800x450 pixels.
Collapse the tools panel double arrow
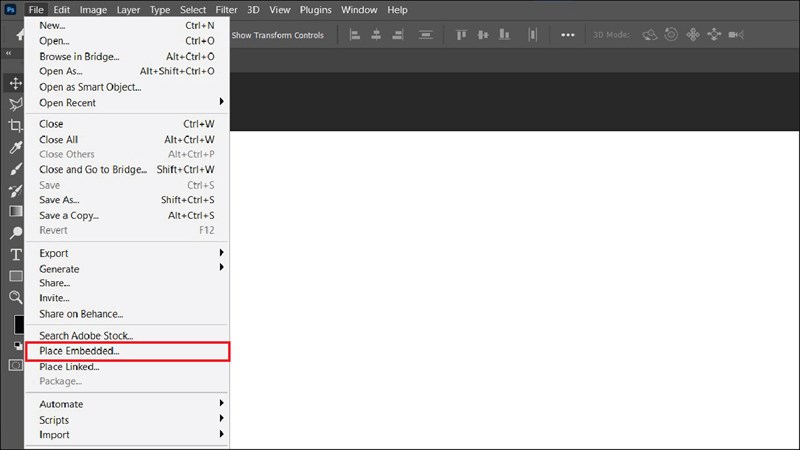8,53
